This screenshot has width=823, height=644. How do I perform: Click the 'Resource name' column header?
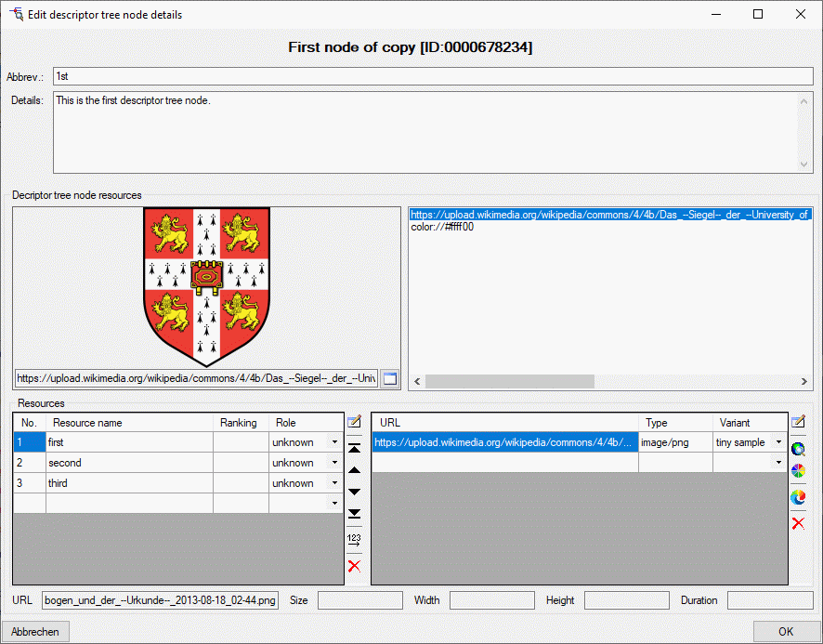click(130, 423)
